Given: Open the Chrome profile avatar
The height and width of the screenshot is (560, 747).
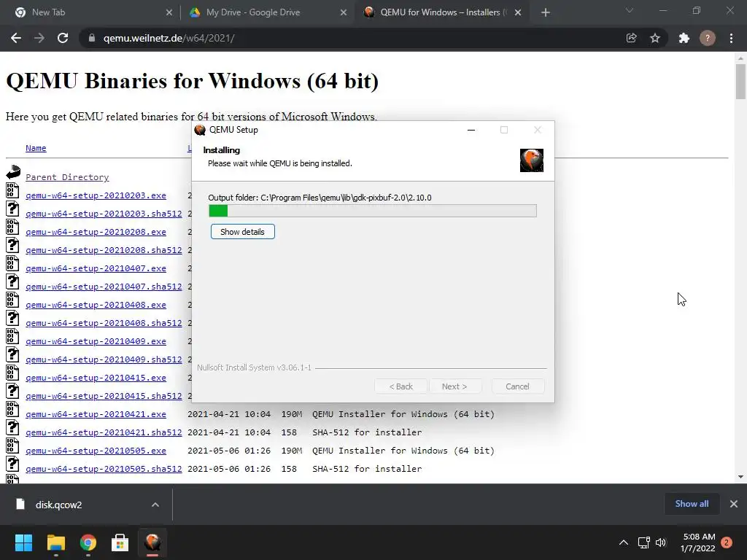Looking at the screenshot, I should (708, 38).
